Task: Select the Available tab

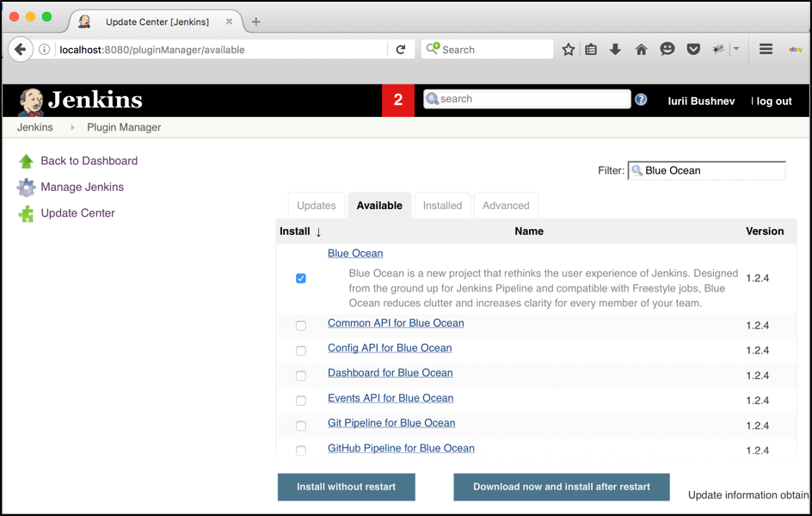Action: tap(379, 206)
